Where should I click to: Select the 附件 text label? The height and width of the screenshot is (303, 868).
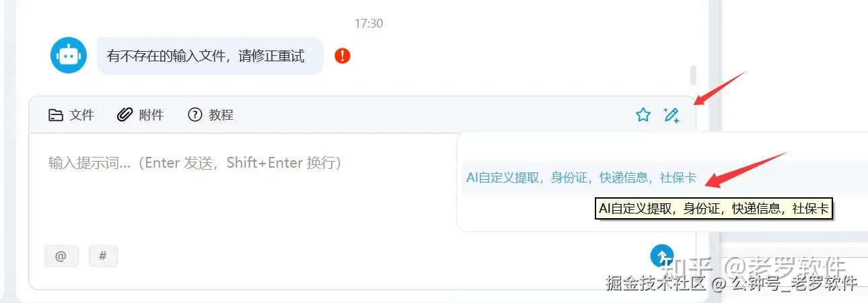coord(151,115)
